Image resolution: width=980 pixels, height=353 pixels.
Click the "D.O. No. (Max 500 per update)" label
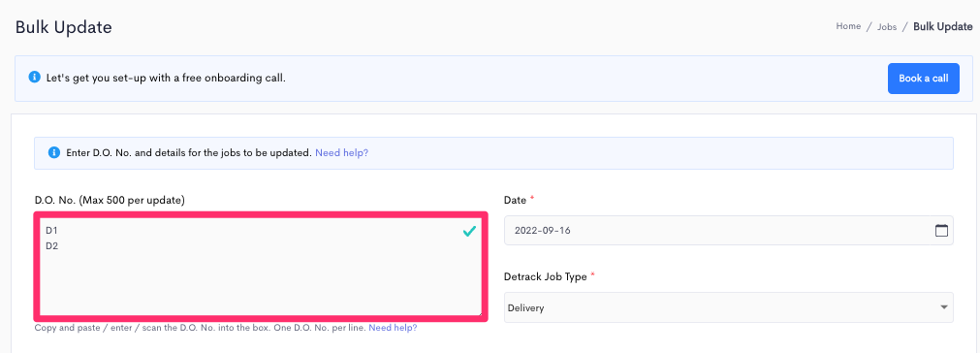coord(110,201)
